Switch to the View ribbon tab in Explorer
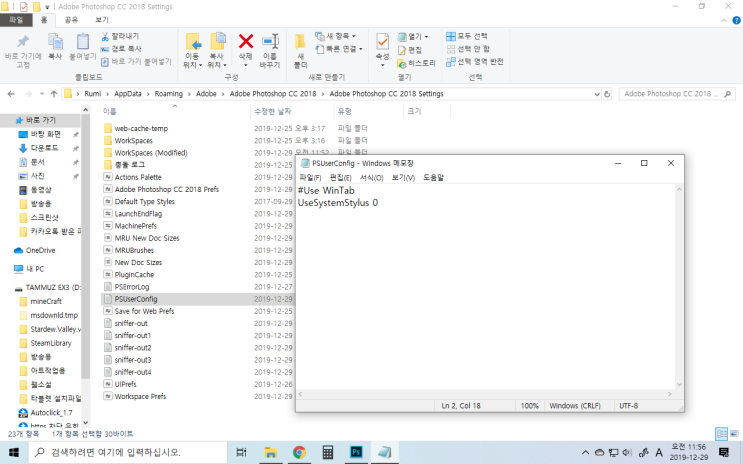The height and width of the screenshot is (464, 743). tap(102, 20)
